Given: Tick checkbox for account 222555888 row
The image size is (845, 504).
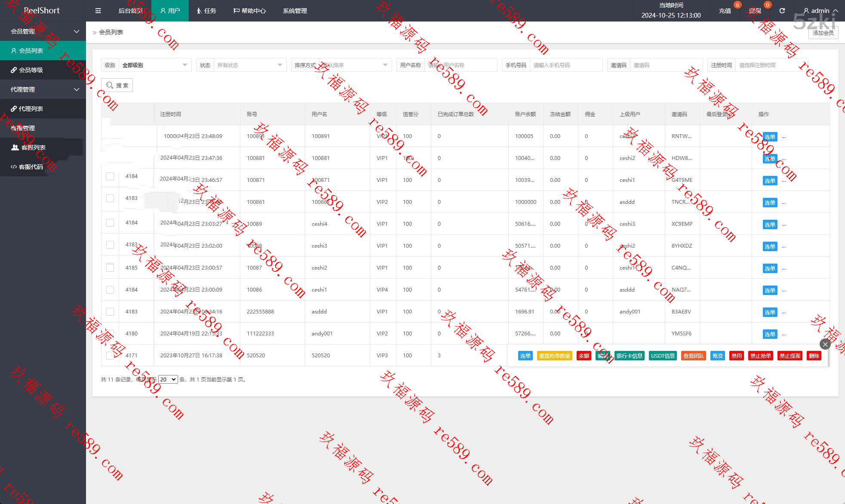Looking at the screenshot, I should (x=110, y=312).
